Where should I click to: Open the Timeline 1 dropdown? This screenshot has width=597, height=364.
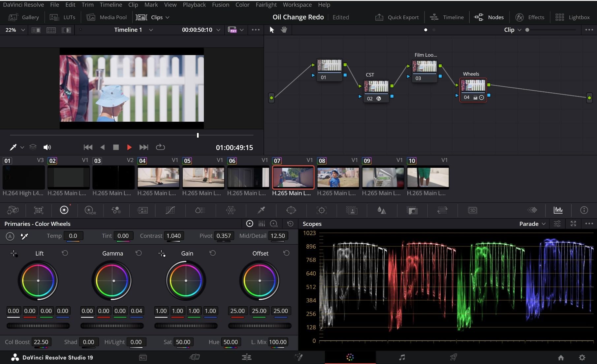tap(134, 30)
